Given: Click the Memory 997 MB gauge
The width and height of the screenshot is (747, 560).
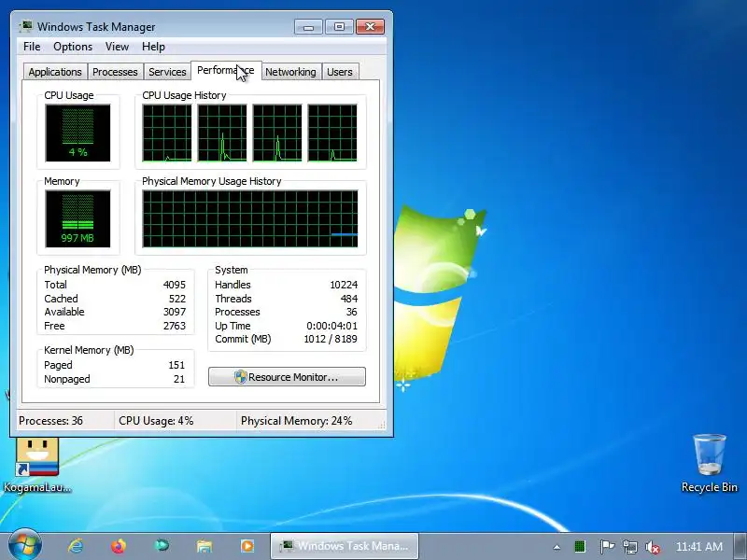Looking at the screenshot, I should (78, 218).
